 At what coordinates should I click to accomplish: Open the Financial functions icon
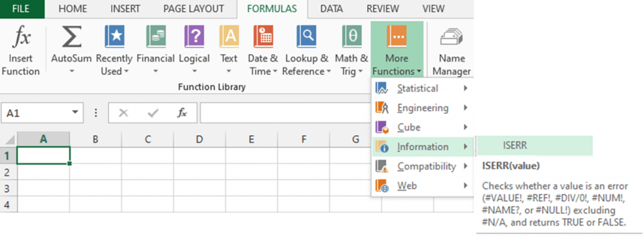(x=156, y=37)
